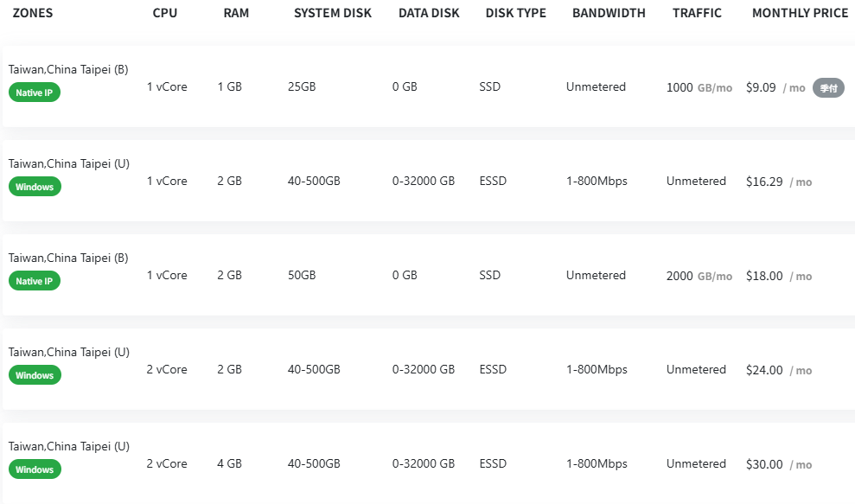
Task: Click the gray 季付 badge beside $9.09
Action: coord(828,88)
